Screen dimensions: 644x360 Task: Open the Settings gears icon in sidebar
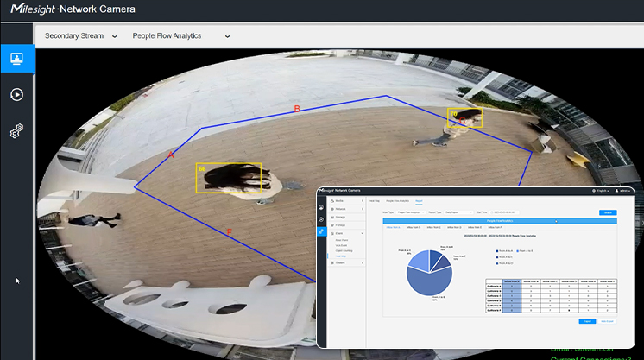(x=17, y=131)
